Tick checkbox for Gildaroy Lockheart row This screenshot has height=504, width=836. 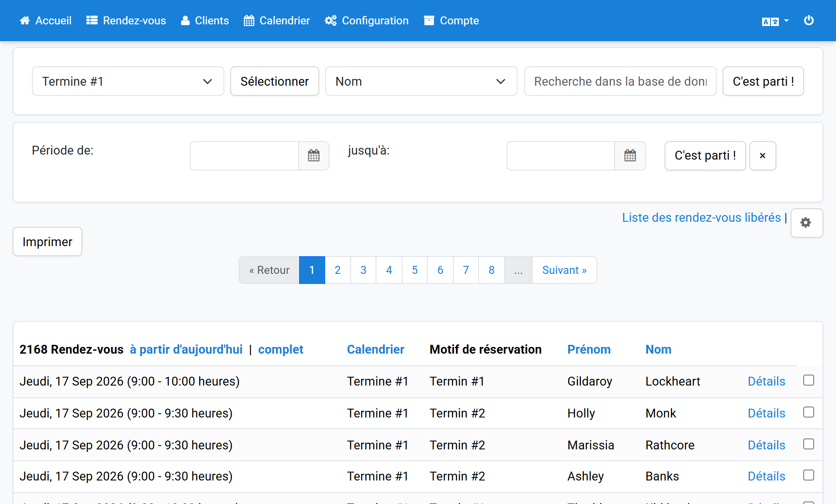809,380
